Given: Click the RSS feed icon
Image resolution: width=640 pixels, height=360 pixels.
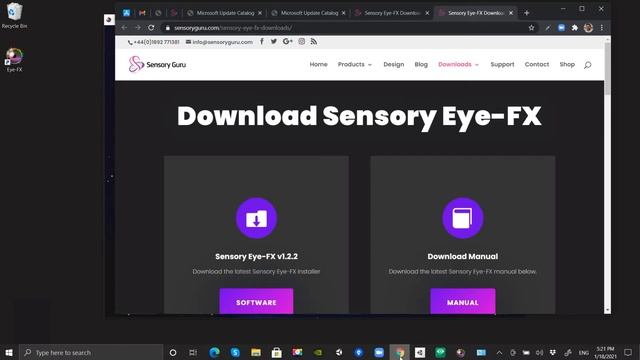Looking at the screenshot, I should [313, 41].
